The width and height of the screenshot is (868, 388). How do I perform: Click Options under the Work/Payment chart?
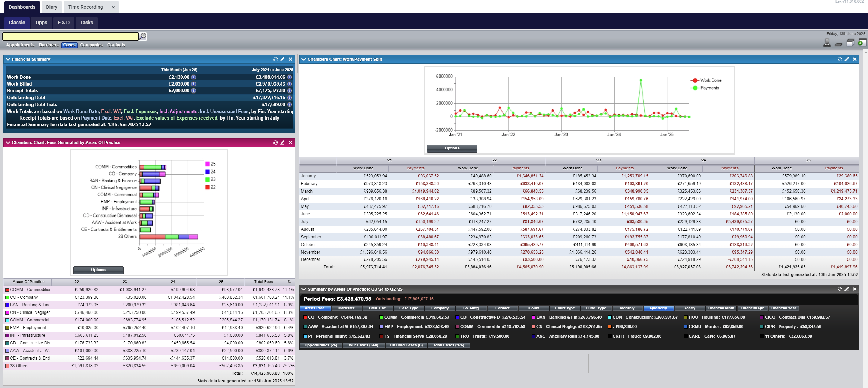452,148
